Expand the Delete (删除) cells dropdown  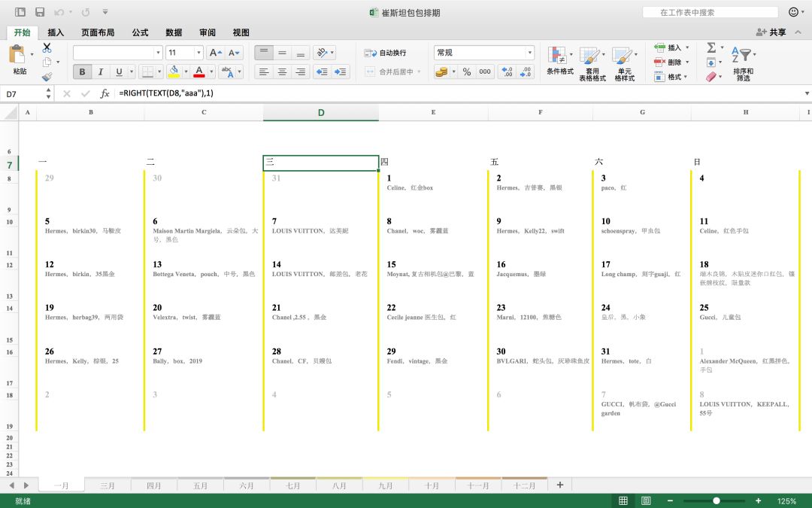[x=687, y=62]
